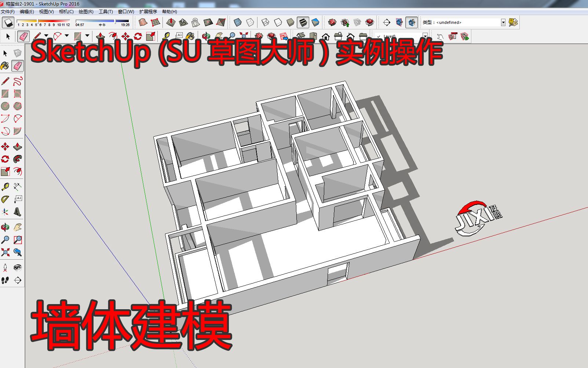The image size is (588, 368).
Task: Enable Wireframe style
Action: click(265, 22)
